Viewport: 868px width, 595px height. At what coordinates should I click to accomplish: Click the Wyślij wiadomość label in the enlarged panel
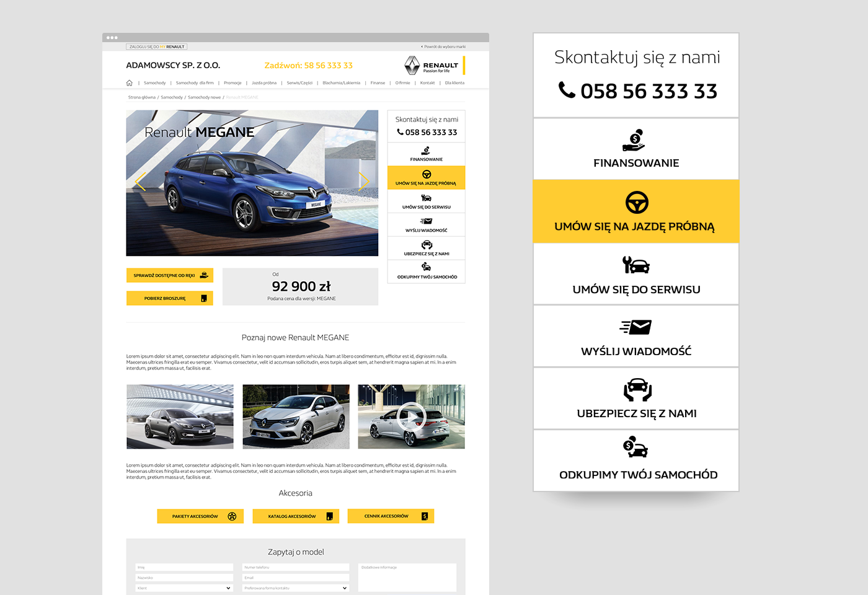[636, 351]
